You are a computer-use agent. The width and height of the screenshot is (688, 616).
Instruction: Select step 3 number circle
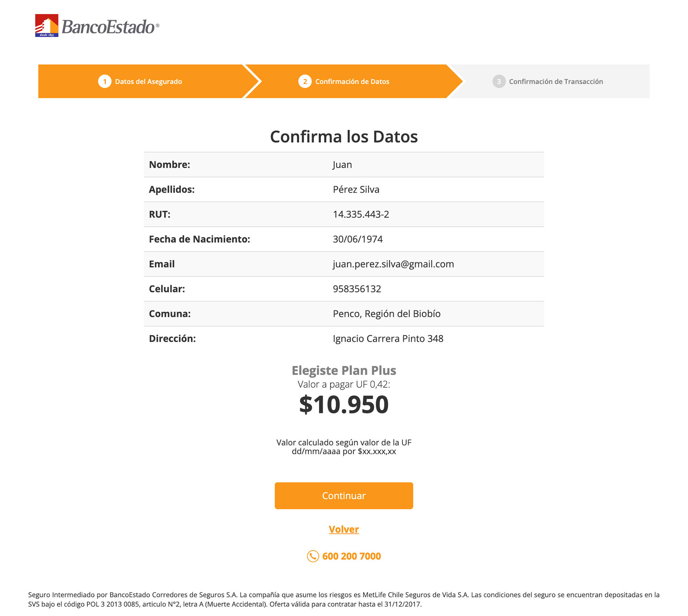498,81
